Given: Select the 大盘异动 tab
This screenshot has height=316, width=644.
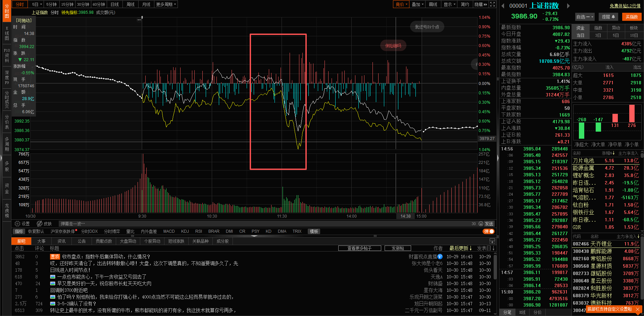Looking at the screenshot, I should tap(128, 241).
